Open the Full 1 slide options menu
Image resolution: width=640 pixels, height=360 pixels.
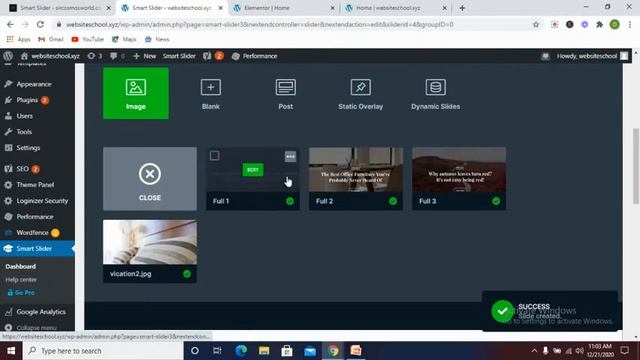(290, 156)
